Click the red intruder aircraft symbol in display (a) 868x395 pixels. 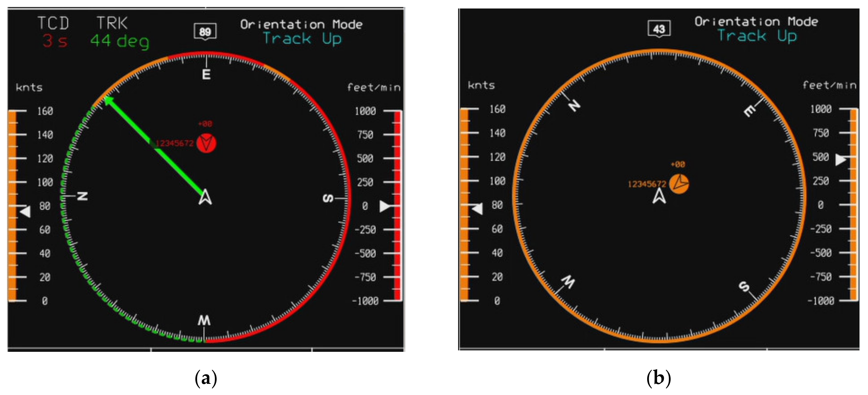206,143
